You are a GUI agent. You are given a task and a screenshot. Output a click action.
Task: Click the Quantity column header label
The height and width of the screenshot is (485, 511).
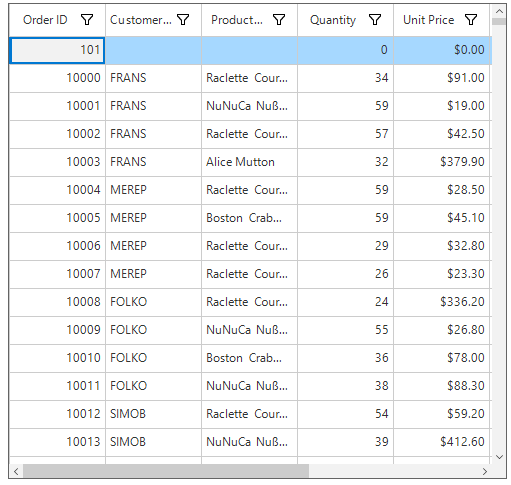click(x=333, y=20)
